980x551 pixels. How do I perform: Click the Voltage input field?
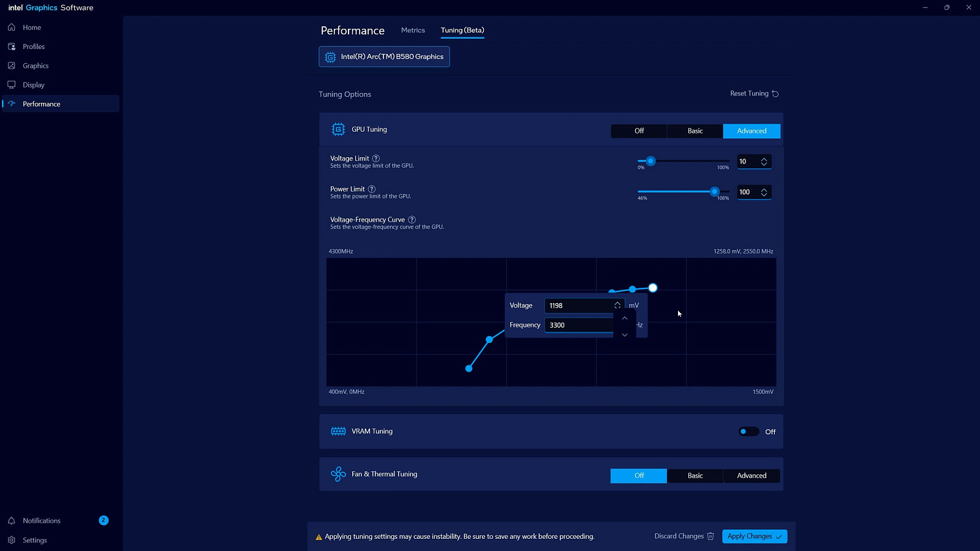tap(579, 305)
